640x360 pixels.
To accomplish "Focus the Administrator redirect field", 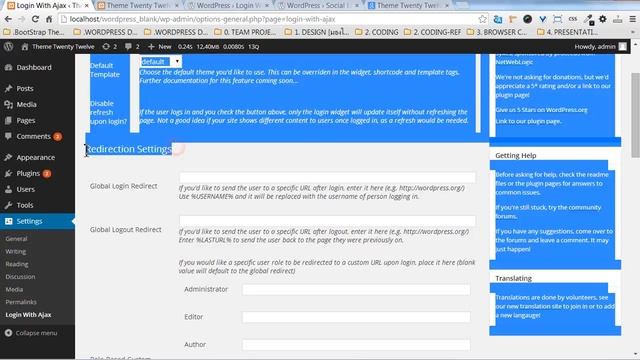I will (x=356, y=289).
